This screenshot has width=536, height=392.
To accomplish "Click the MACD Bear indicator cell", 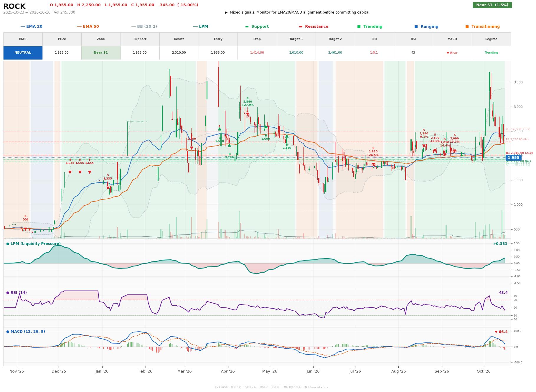I will [452, 53].
